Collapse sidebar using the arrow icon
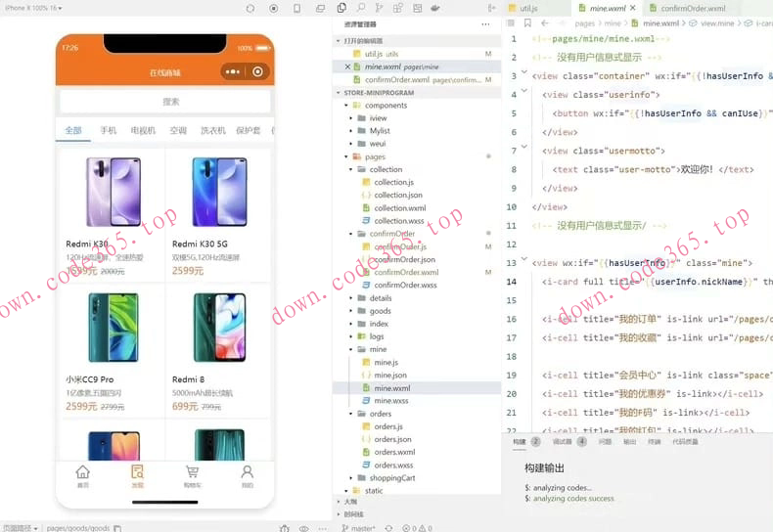This screenshot has height=532, width=773. (x=491, y=8)
